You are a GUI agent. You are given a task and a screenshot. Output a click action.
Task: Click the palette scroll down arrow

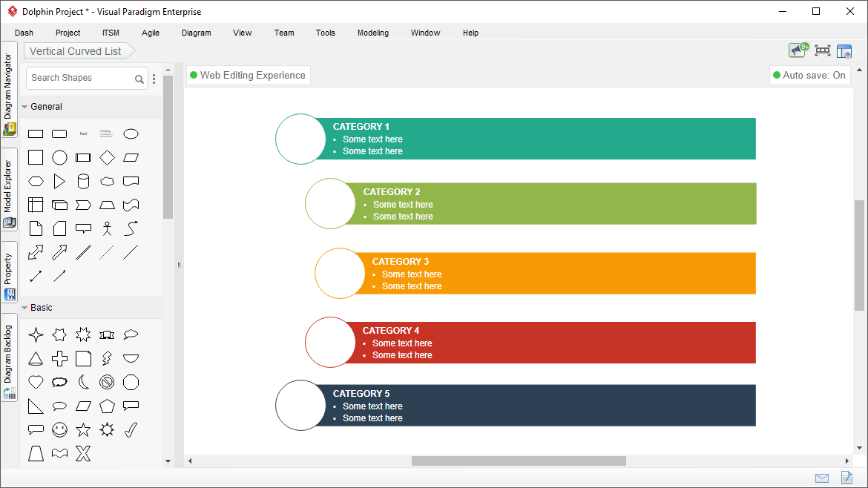tap(168, 461)
